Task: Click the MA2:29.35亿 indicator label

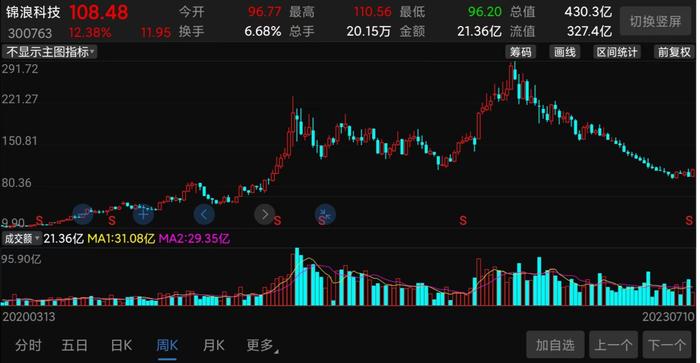Action: coord(194,238)
